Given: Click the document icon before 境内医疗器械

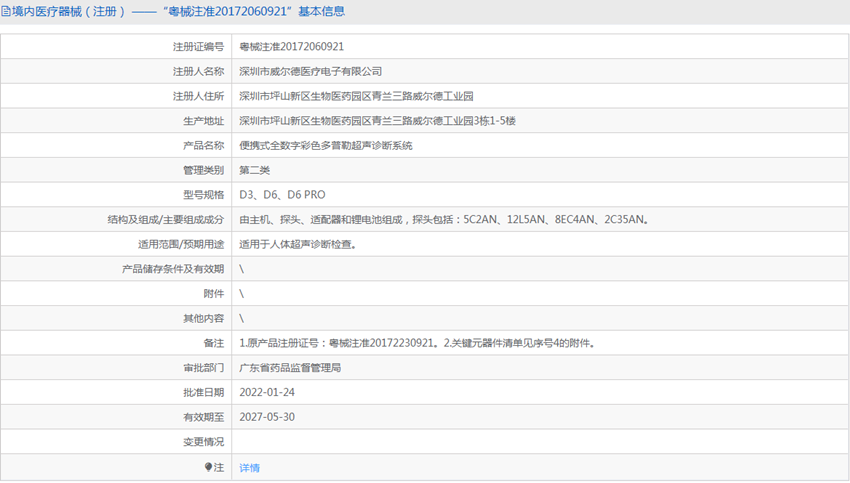Looking at the screenshot, I should pyautogui.click(x=6, y=11).
